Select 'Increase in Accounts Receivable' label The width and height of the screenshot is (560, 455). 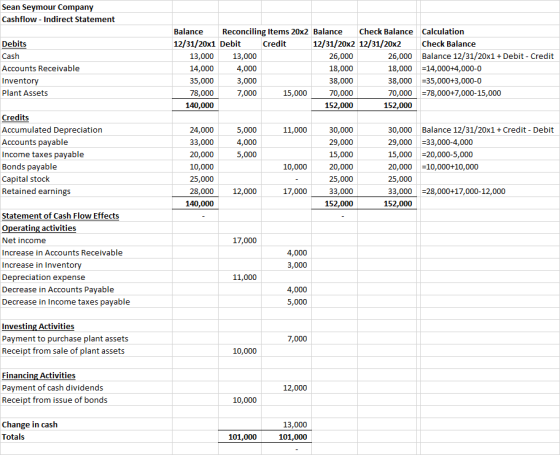(62, 253)
